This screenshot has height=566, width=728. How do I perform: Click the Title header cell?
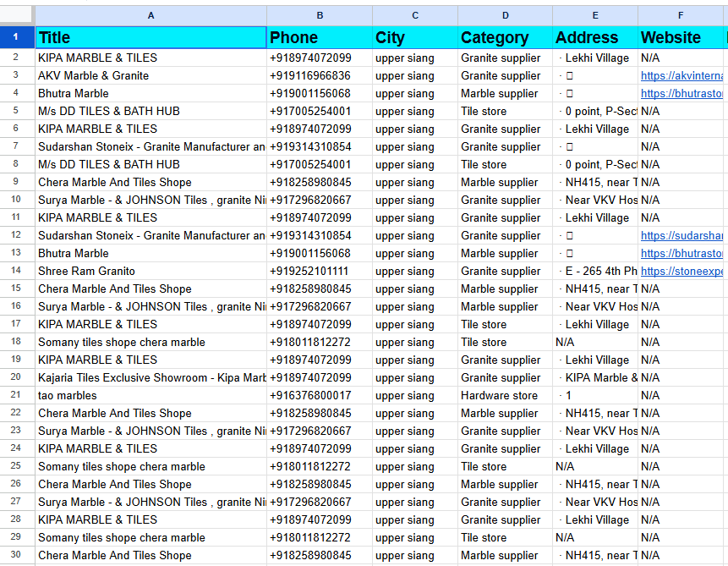click(x=151, y=37)
